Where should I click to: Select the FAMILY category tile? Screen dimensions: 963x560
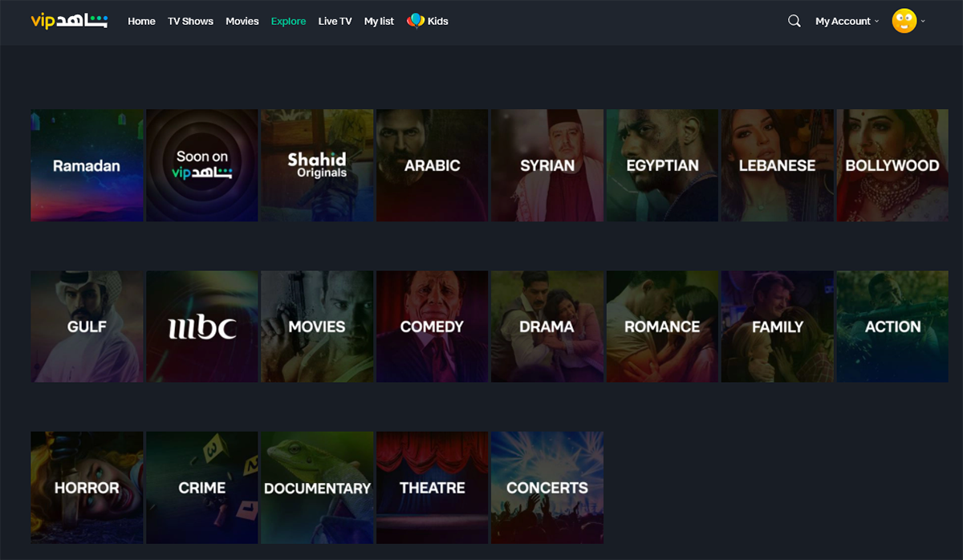pos(777,327)
